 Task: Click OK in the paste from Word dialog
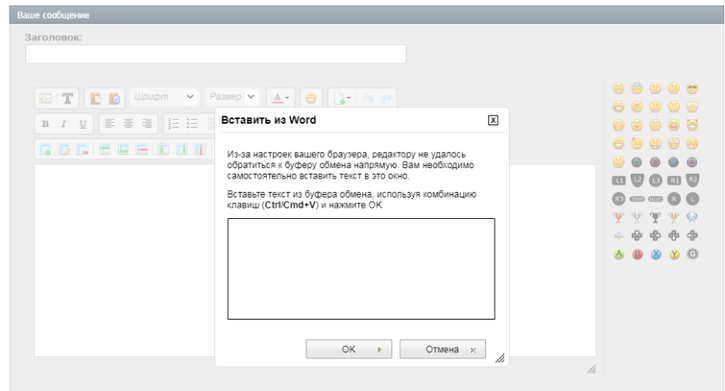click(x=349, y=349)
